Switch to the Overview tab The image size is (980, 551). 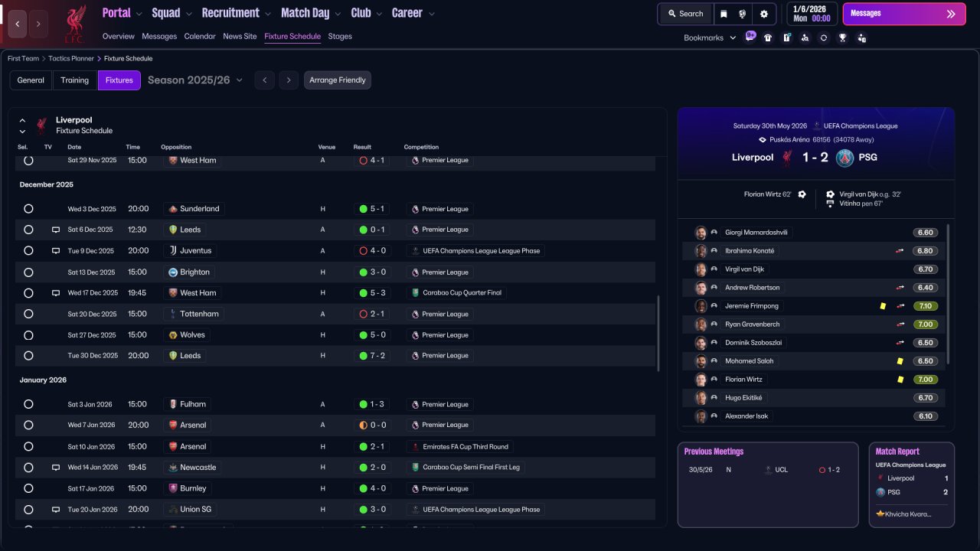pos(119,36)
